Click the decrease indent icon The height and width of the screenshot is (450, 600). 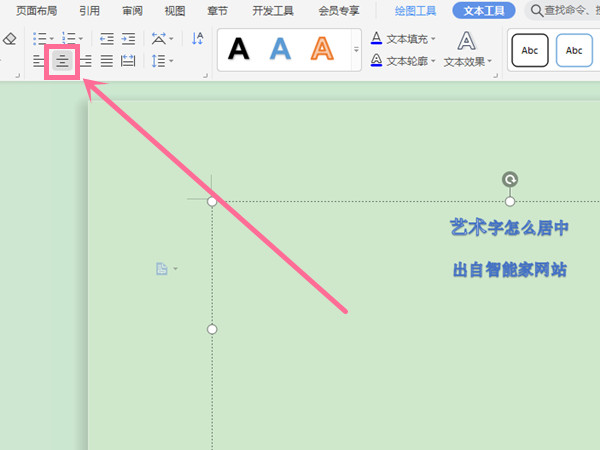106,39
